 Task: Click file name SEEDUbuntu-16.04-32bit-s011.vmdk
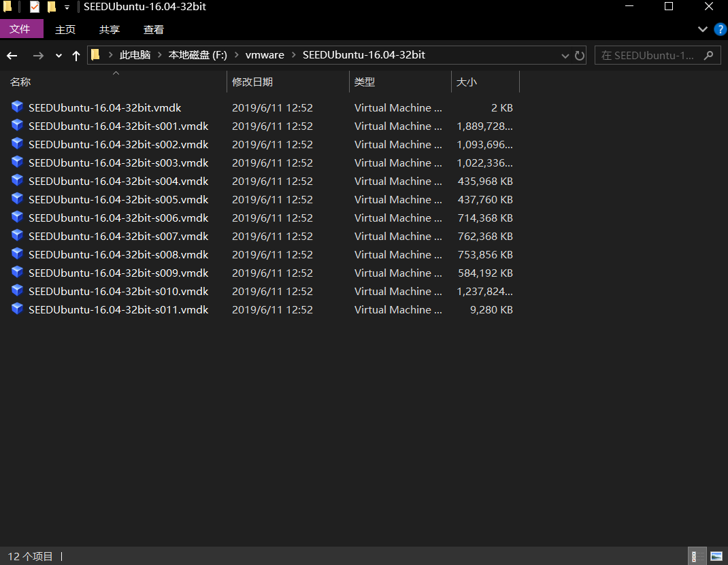[x=118, y=310]
